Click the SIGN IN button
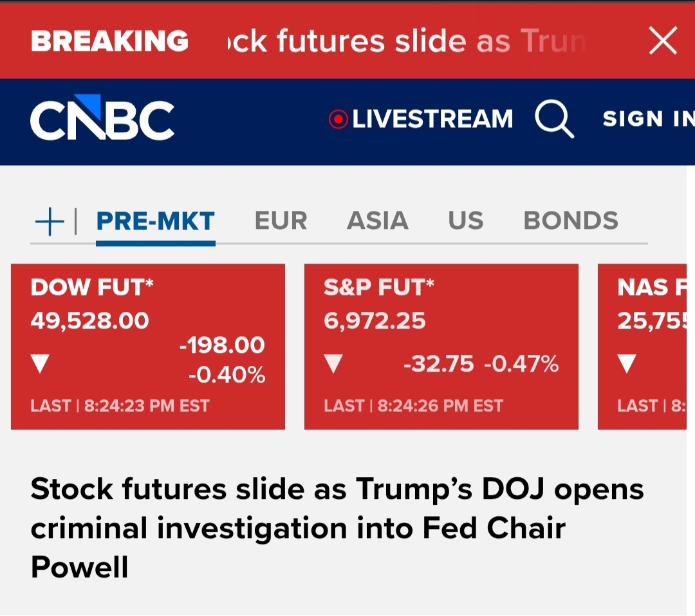This screenshot has height=616, width=695. pos(647,120)
